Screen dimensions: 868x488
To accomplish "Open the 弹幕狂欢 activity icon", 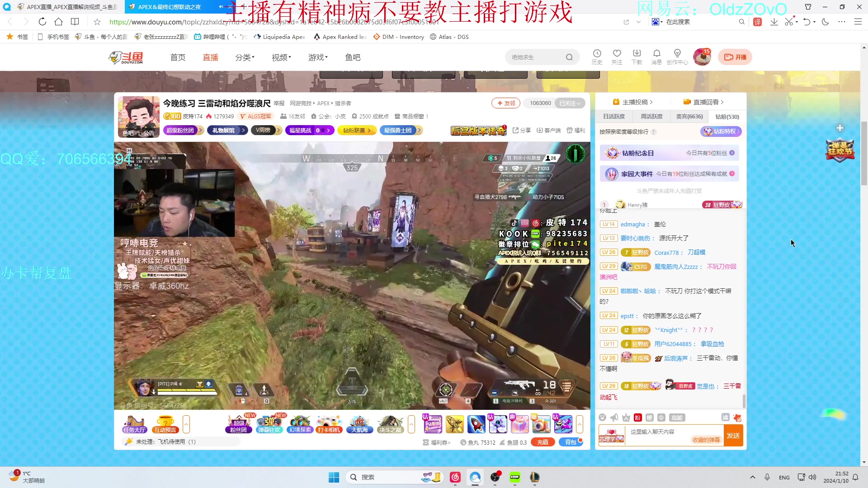I will coord(269,424).
